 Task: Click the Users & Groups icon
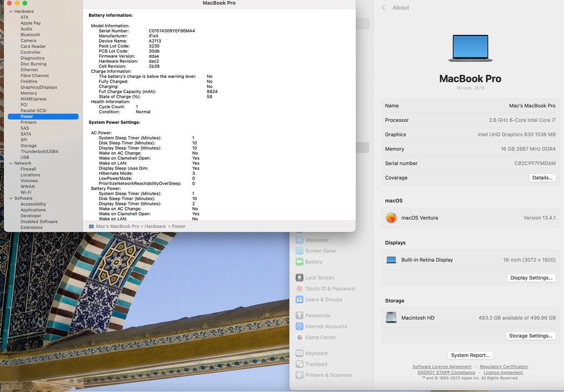pos(299,300)
